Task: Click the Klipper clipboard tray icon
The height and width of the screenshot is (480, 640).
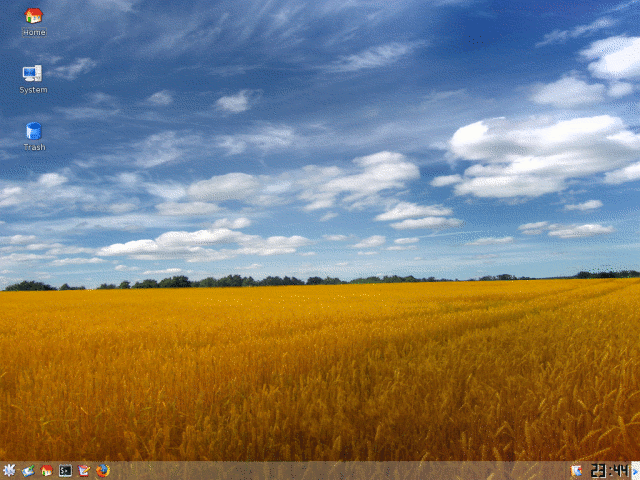Action: tap(576, 471)
